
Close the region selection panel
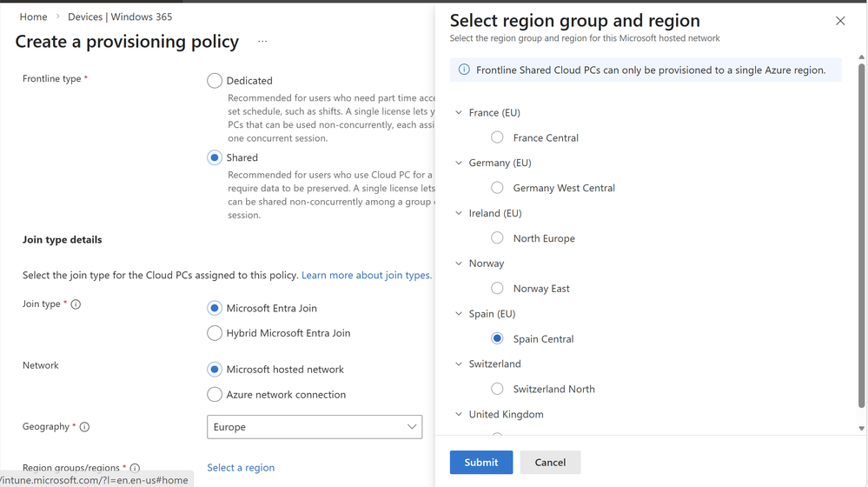[x=839, y=21]
